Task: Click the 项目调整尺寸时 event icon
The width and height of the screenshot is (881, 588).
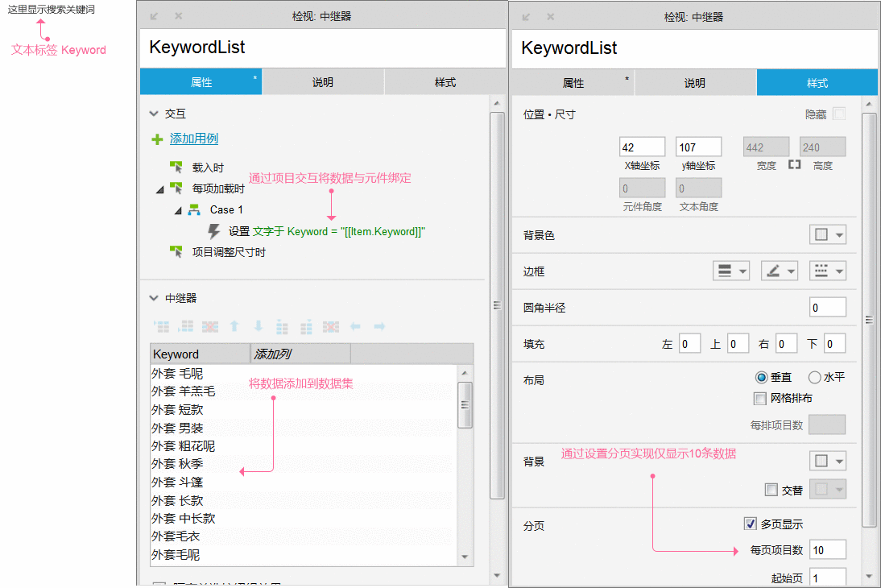Action: (x=176, y=252)
